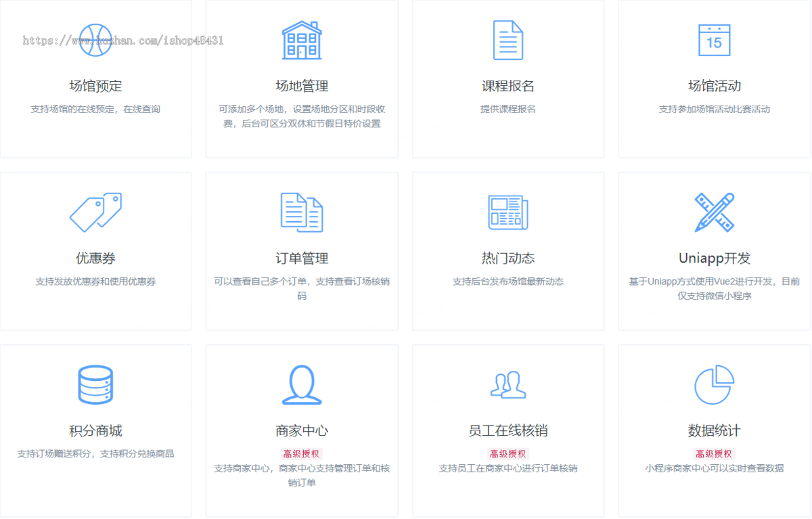Image resolution: width=812 pixels, height=519 pixels.
Task: Click the Uniapp开发 title
Action: (715, 258)
